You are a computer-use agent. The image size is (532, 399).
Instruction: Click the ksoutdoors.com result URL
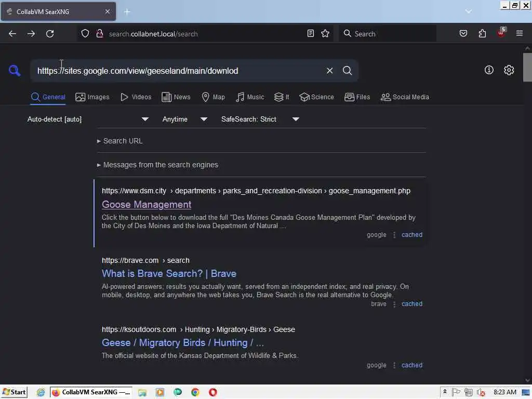tap(198, 330)
